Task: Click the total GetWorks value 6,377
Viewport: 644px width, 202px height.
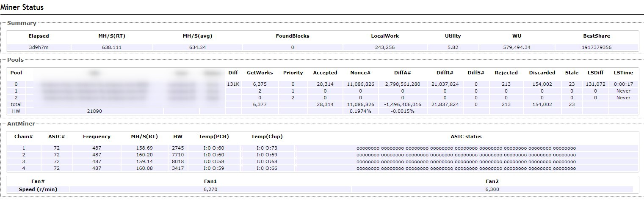Action: click(260, 104)
